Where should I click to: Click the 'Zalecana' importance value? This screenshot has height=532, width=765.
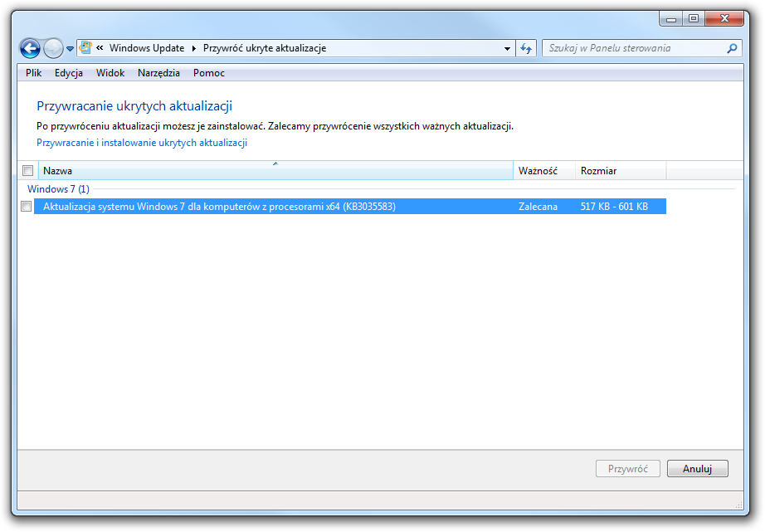point(538,207)
